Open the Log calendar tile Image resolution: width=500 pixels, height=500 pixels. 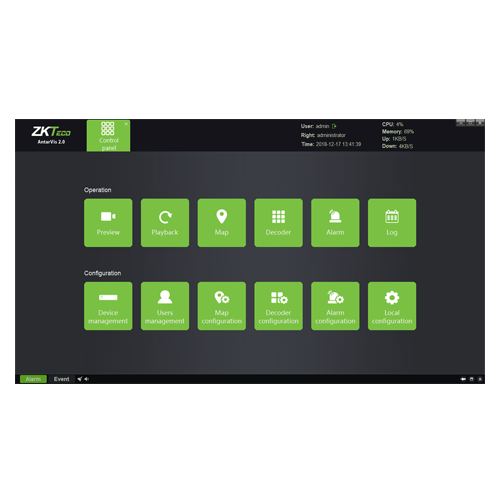coord(392,223)
